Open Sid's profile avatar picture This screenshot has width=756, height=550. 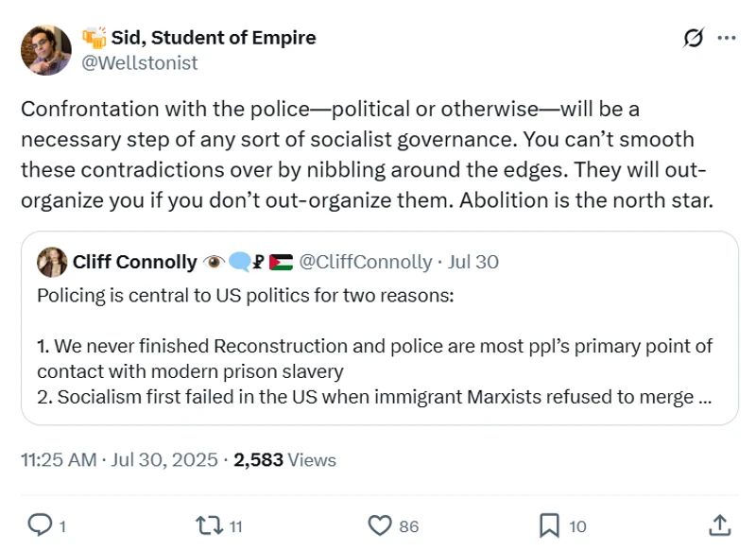pyautogui.click(x=46, y=50)
